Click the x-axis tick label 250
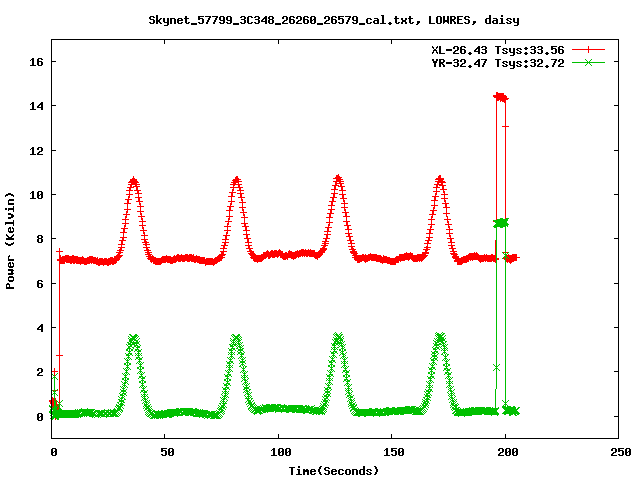The width and height of the screenshot is (640, 480). point(621,452)
